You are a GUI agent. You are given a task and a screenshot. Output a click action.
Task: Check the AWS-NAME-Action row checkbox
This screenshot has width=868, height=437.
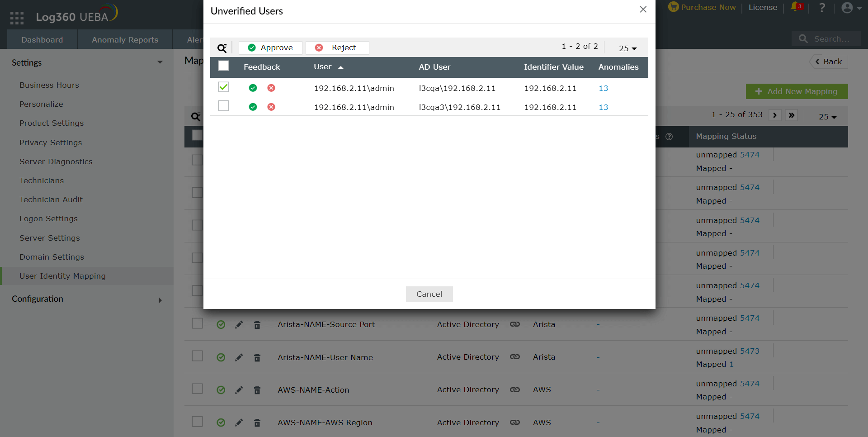tap(197, 389)
